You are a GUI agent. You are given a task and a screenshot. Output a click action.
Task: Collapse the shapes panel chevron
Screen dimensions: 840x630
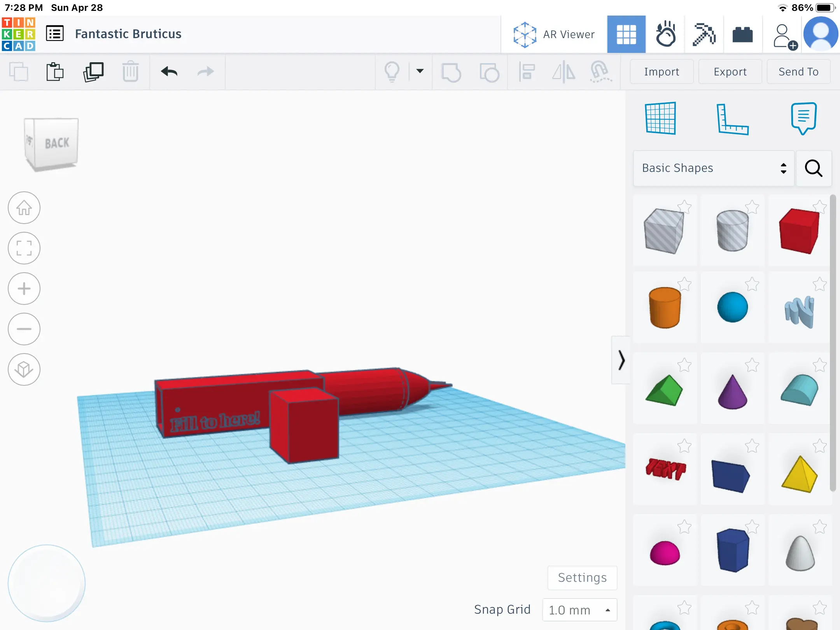click(x=621, y=360)
